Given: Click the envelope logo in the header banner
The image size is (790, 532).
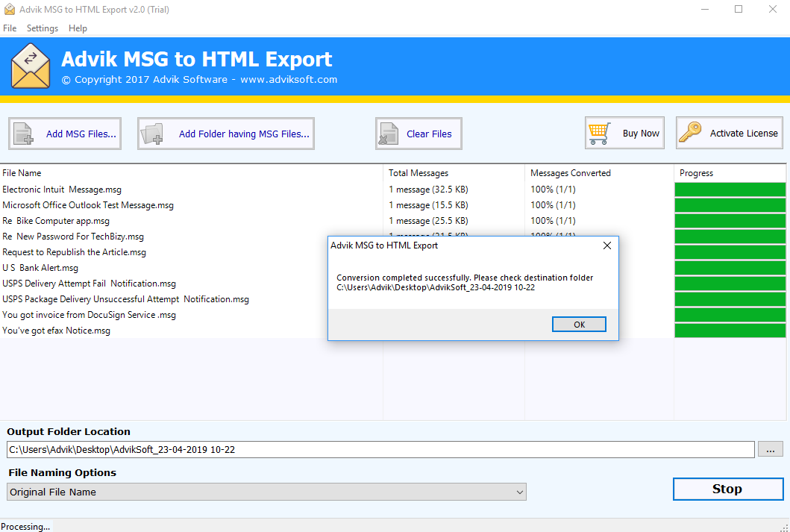Looking at the screenshot, I should (31, 66).
